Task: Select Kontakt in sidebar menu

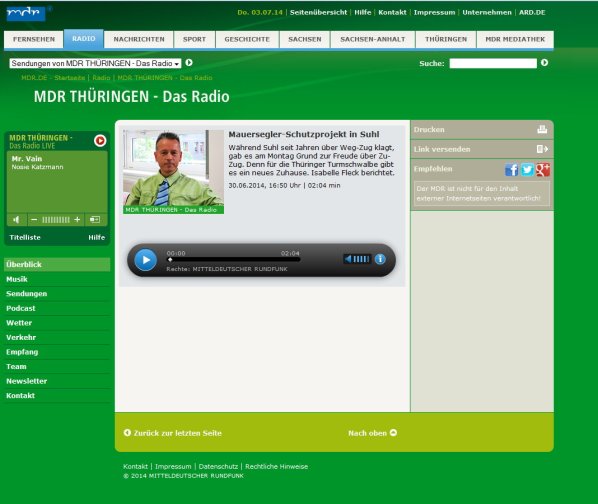Action: pyautogui.click(x=57, y=396)
